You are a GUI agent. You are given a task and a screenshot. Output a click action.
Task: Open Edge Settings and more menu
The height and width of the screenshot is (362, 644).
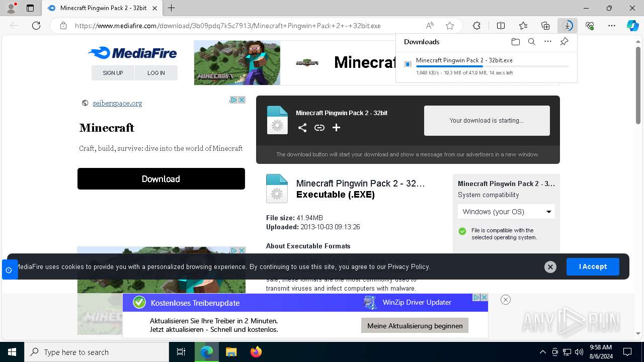click(612, 26)
